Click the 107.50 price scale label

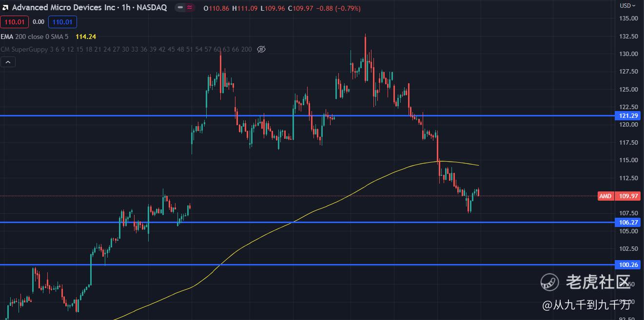coord(628,213)
